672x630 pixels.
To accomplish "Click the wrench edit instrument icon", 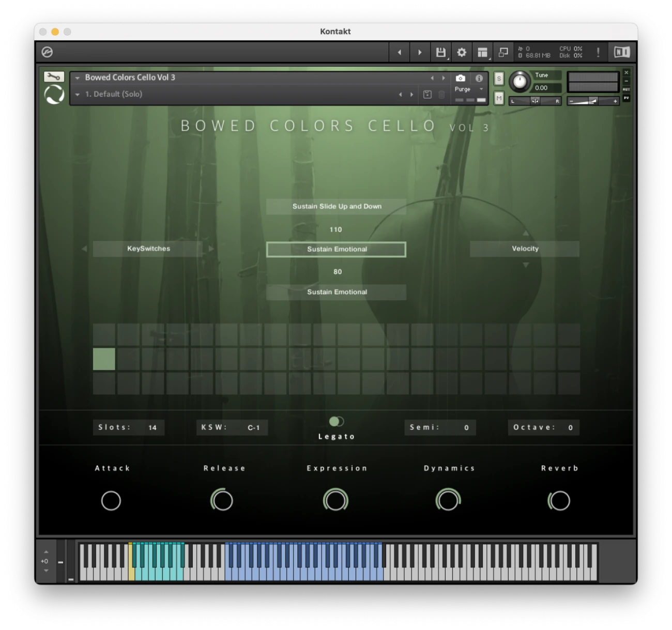I will tap(54, 77).
